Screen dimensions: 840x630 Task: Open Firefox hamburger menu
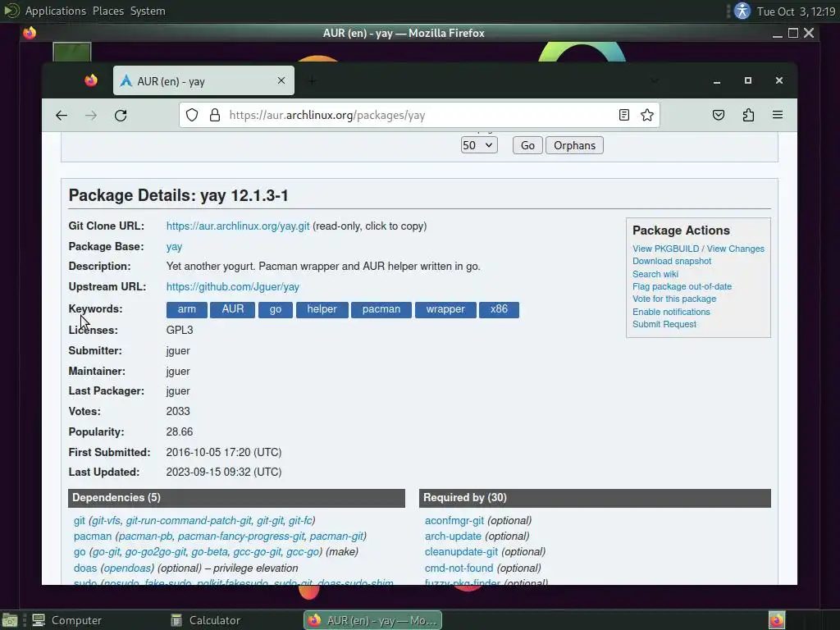(778, 115)
